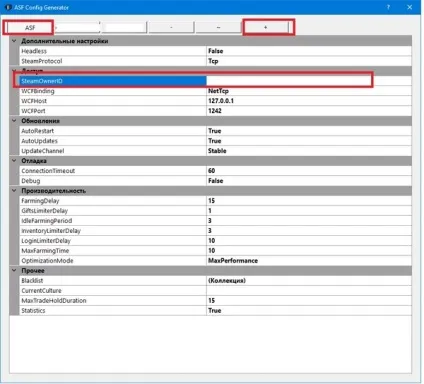The height and width of the screenshot is (384, 424).
Task: Click the Производительность category header
Action: click(211, 191)
